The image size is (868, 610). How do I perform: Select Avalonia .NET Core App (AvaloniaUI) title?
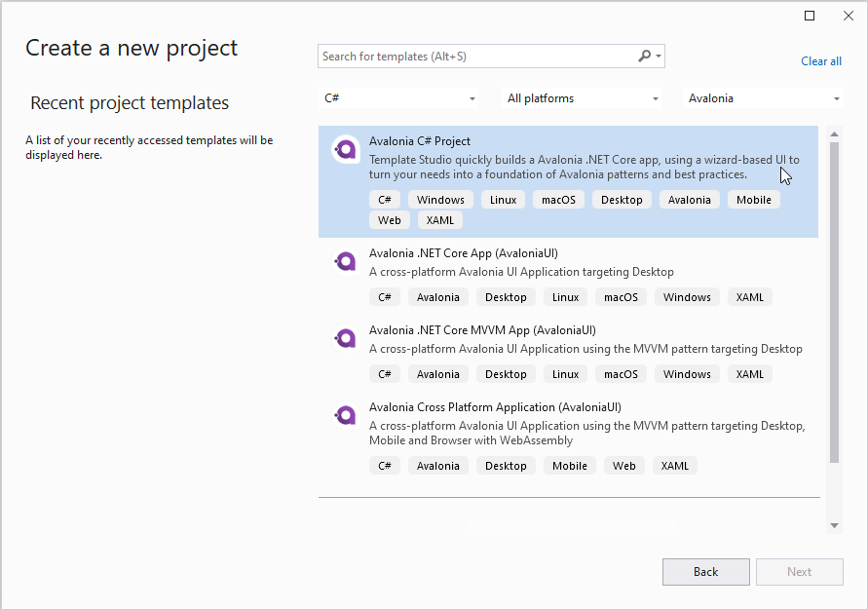pyautogui.click(x=464, y=253)
